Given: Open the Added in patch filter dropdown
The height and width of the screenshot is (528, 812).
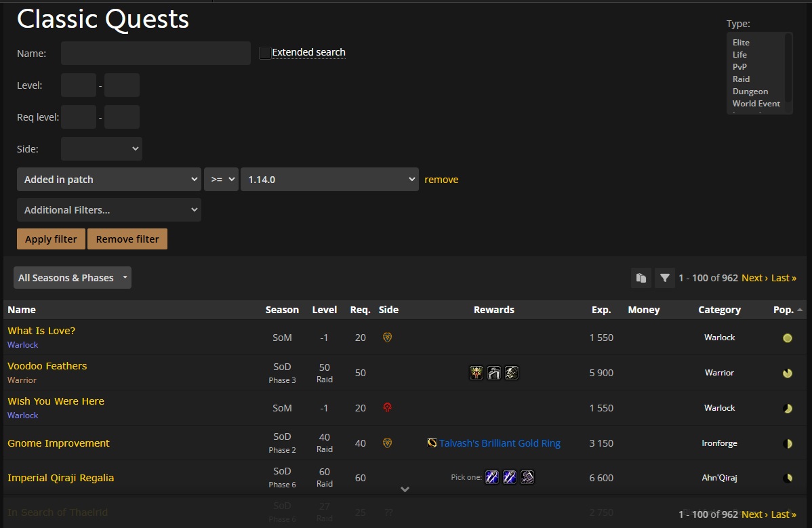Looking at the screenshot, I should coord(108,179).
